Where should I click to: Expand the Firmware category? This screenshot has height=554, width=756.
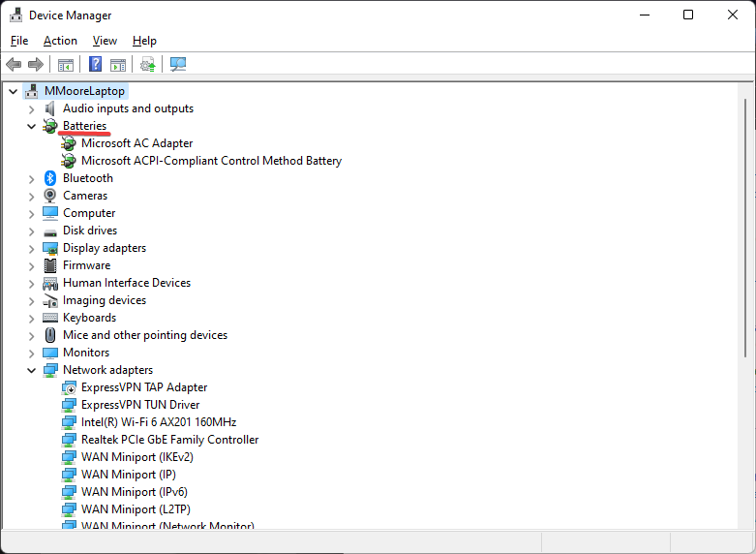point(31,266)
